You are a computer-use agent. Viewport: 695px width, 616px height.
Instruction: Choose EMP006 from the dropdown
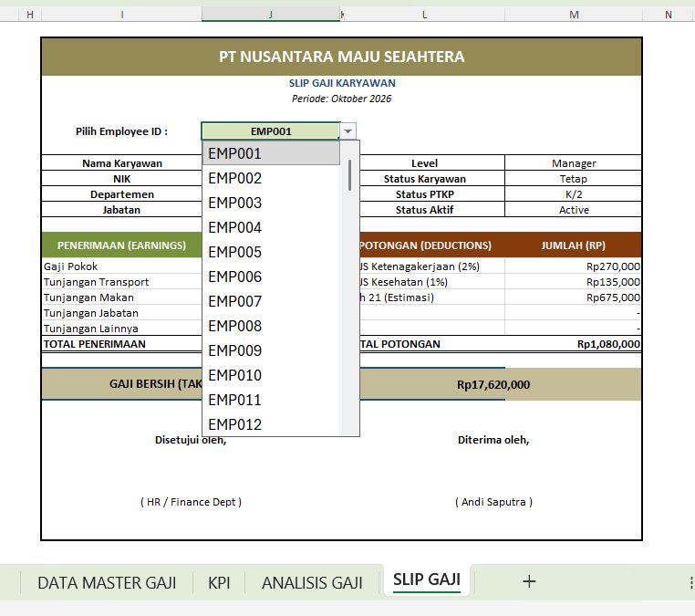(x=271, y=277)
